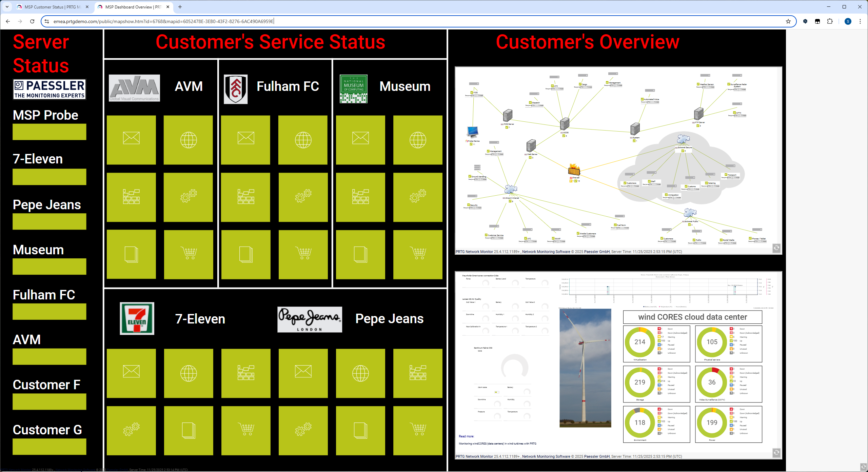Click the green status bar under MSP Probe

coord(49,132)
